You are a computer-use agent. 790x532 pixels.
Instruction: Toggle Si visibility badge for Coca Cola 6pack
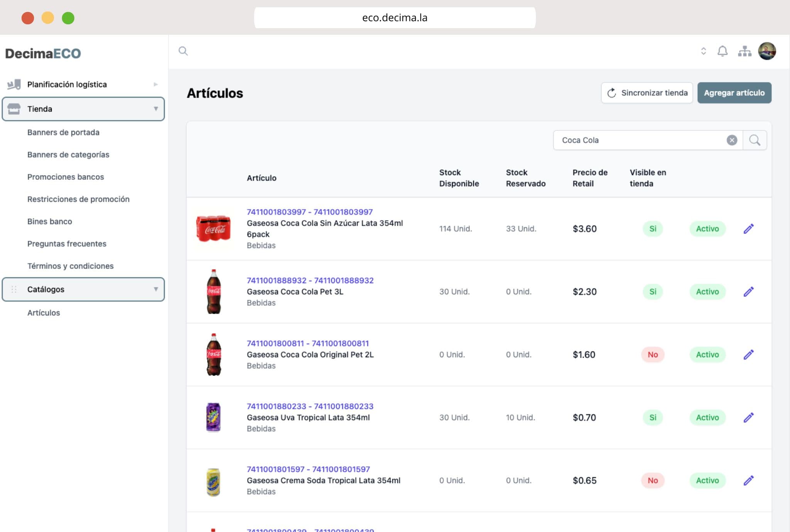click(653, 229)
